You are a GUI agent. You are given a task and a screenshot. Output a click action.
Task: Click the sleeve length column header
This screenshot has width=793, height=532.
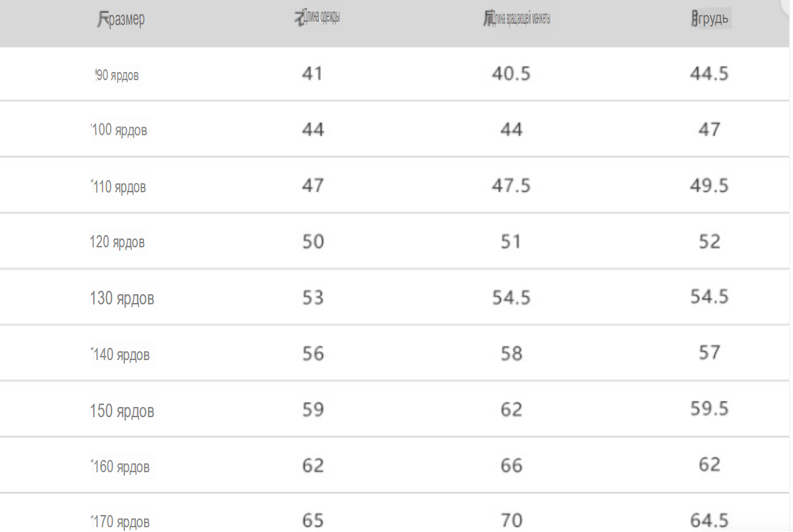point(516,19)
